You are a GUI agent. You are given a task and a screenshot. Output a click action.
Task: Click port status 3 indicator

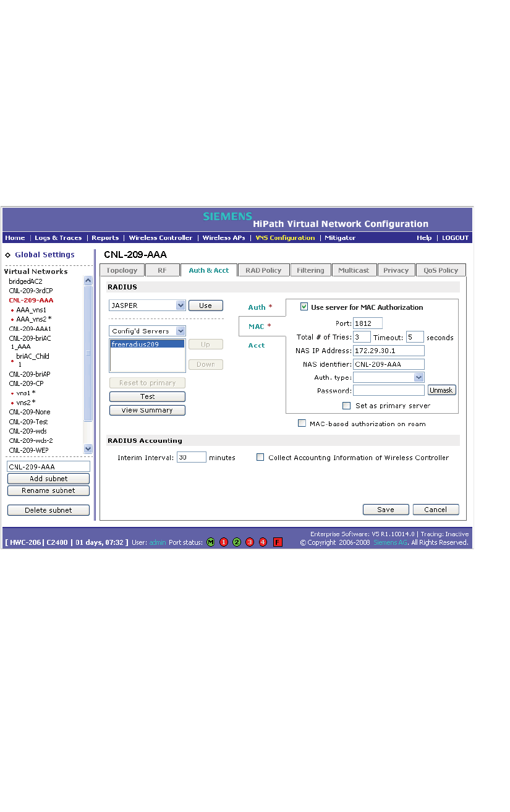[x=250, y=542]
